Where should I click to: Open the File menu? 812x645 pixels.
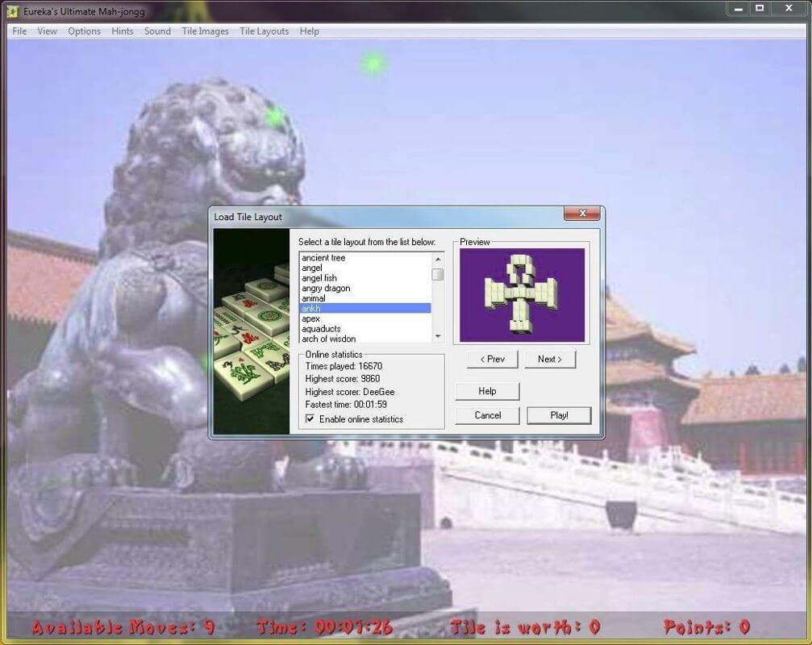[x=19, y=31]
